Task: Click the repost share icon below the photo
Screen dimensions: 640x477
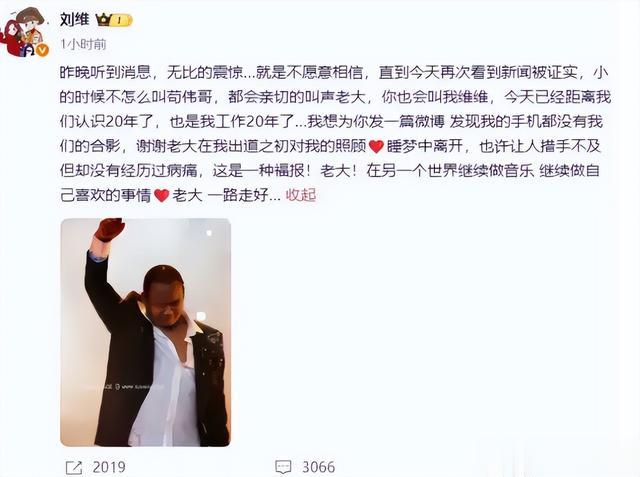Action: click(x=74, y=467)
